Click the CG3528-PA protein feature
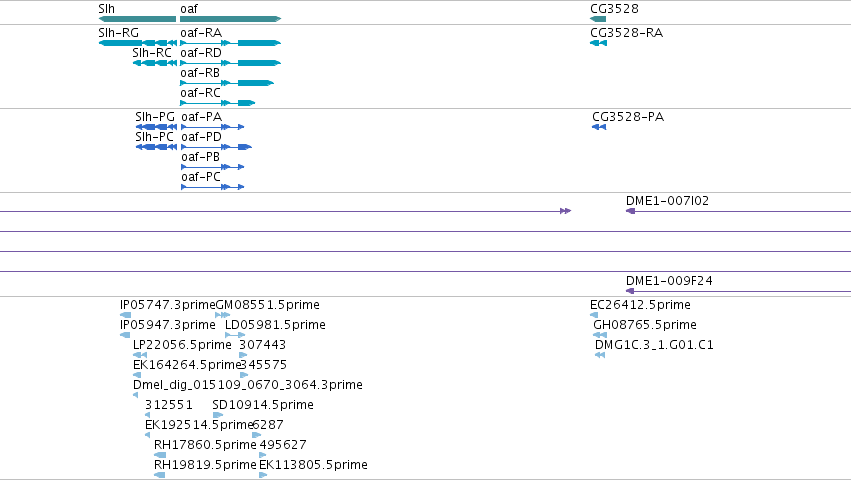This screenshot has width=851, height=480. click(599, 127)
